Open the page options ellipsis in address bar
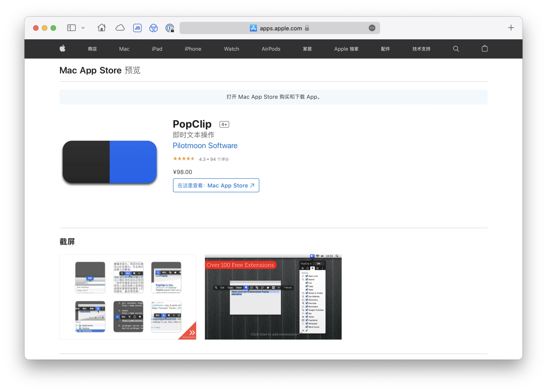This screenshot has width=547, height=392. [x=372, y=28]
